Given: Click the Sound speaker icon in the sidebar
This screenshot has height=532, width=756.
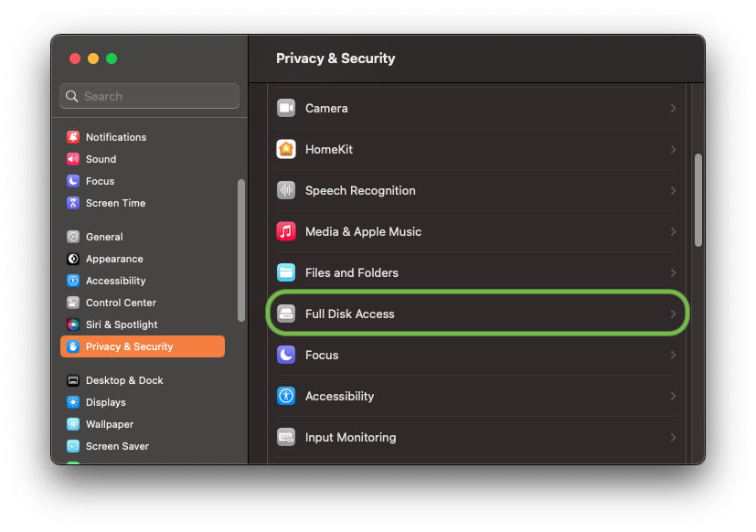Looking at the screenshot, I should [x=73, y=159].
